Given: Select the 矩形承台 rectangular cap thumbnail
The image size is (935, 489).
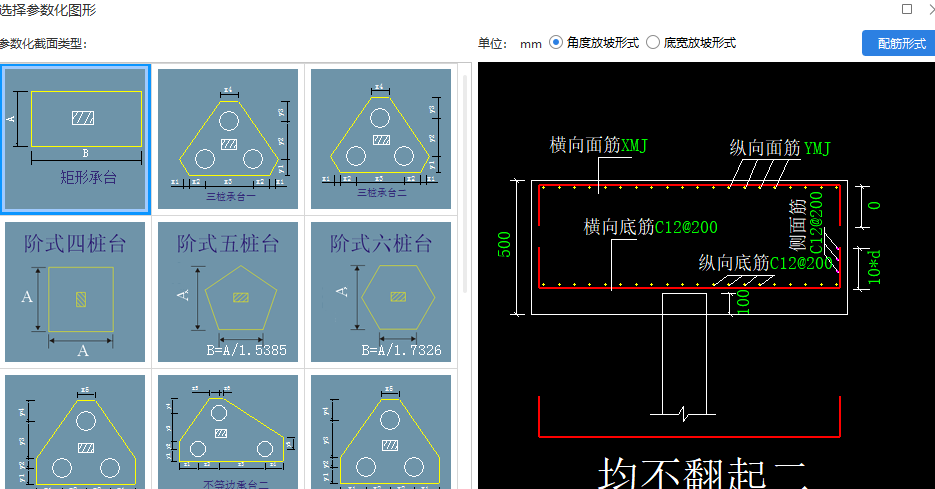Looking at the screenshot, I should tap(75, 139).
